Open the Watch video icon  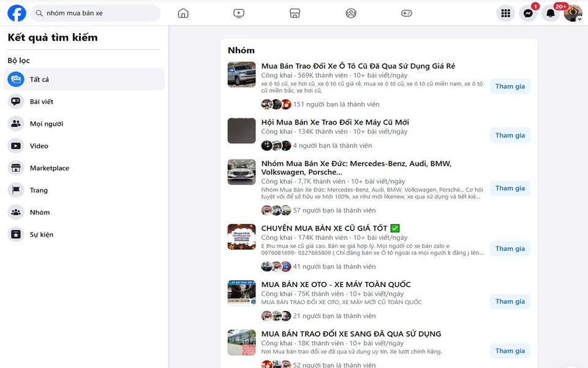[x=239, y=12]
